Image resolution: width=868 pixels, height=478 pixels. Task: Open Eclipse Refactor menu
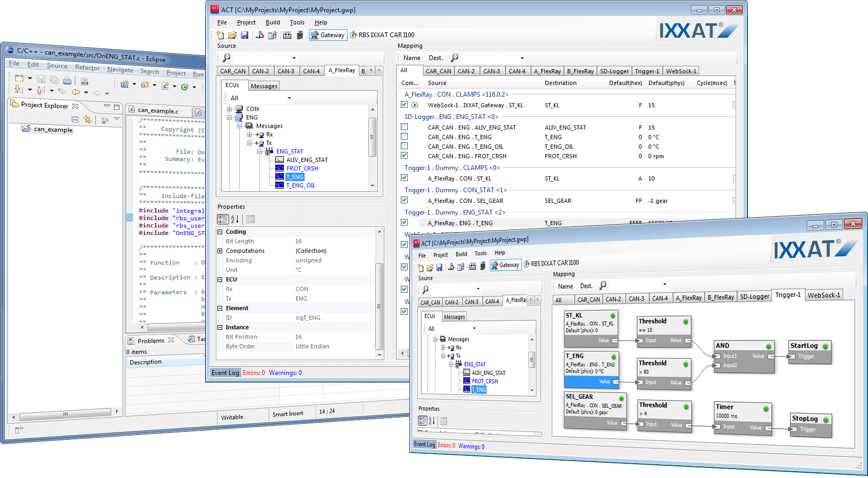tap(87, 67)
